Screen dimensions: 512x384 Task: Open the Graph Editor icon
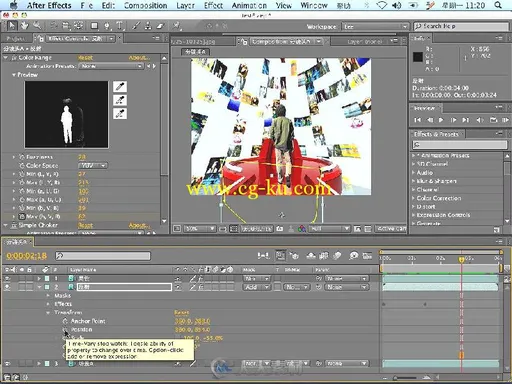point(367,256)
